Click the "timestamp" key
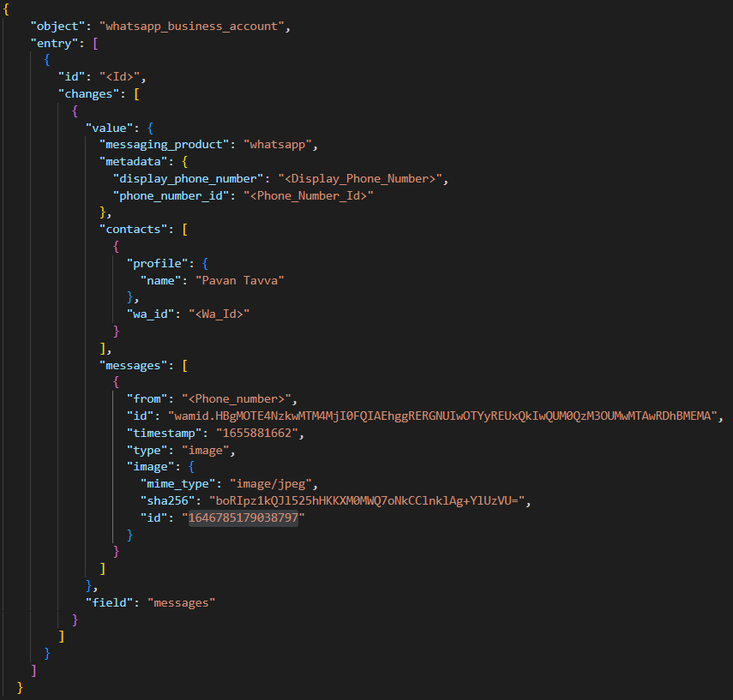This screenshot has width=733, height=700. [x=164, y=434]
